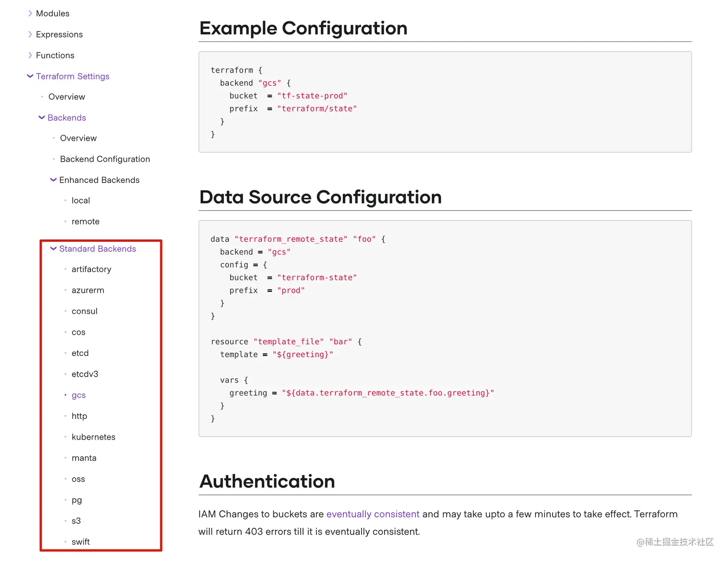Collapse the Backends chevron

(x=41, y=117)
